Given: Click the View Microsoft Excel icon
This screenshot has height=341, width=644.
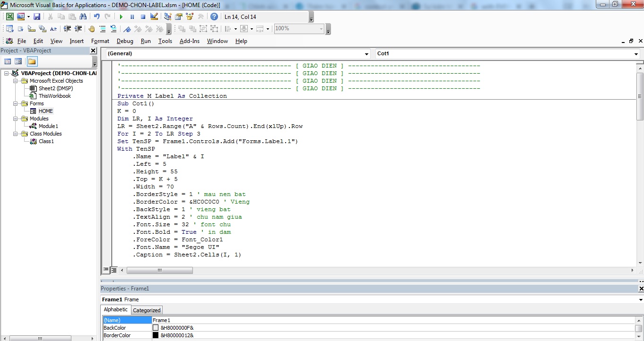Looking at the screenshot, I should (9, 17).
